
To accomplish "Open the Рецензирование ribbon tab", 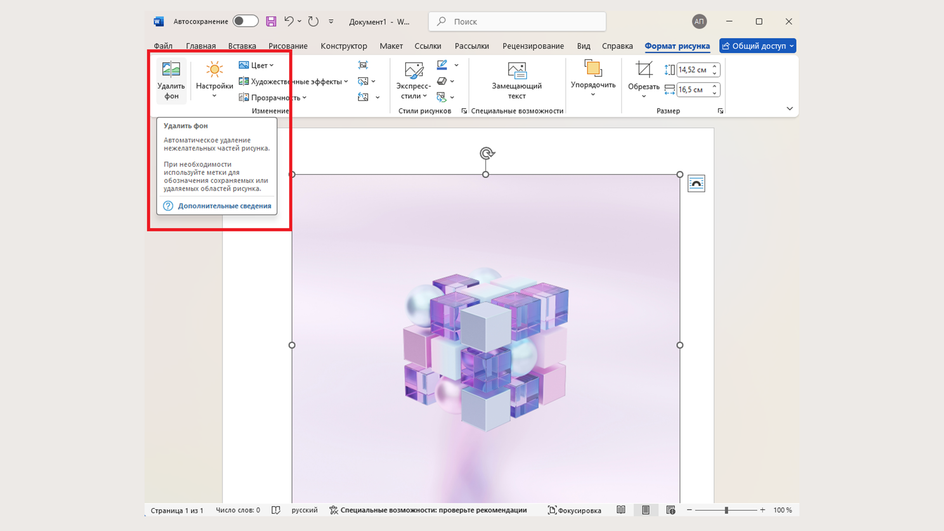I will coord(533,46).
